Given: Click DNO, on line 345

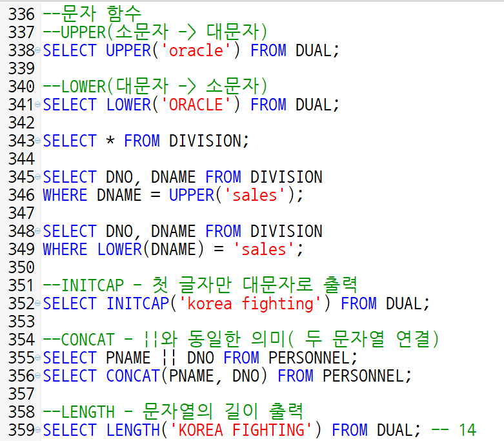Looking at the screenshot, I should [123, 177].
